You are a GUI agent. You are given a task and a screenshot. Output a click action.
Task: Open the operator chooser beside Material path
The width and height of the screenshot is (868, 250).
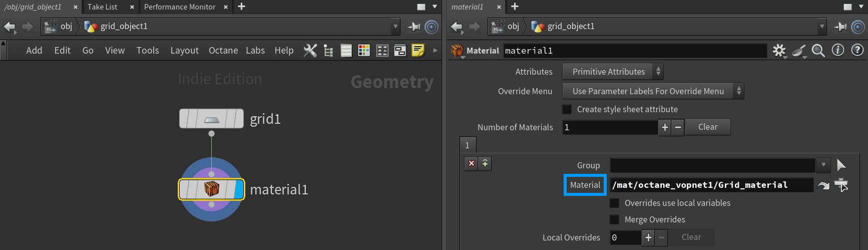[841, 185]
